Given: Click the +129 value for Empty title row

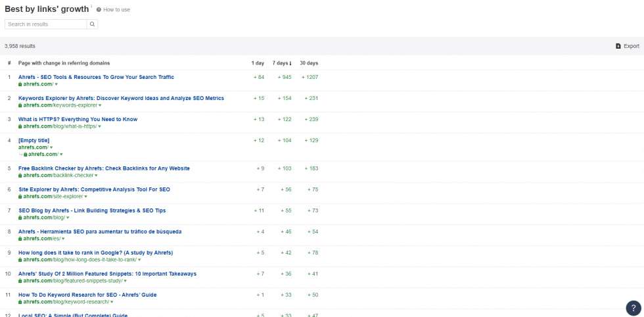Looking at the screenshot, I should tap(311, 140).
